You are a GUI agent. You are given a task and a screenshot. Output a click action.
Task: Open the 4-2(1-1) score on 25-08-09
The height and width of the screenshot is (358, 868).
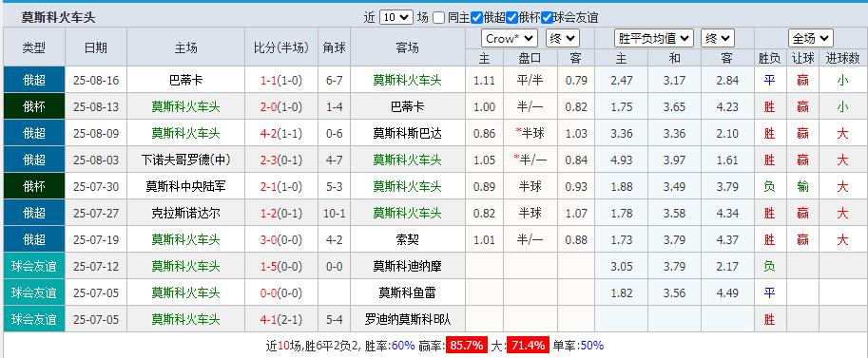(x=281, y=133)
